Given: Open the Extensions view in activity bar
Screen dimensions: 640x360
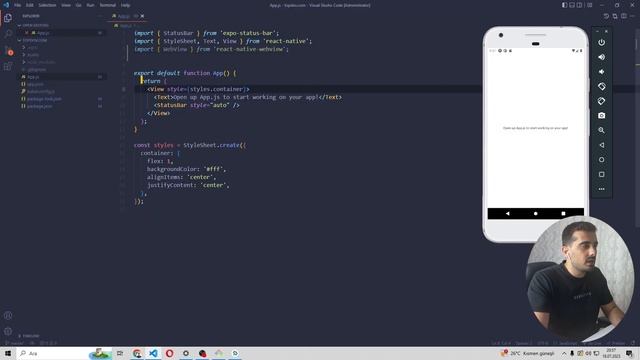Looking at the screenshot, I should (x=8, y=67).
